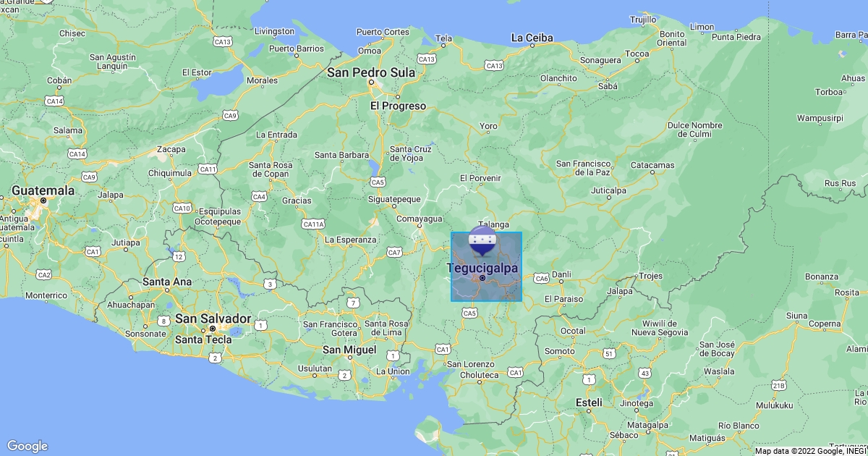The height and width of the screenshot is (456, 868).
Task: Click the CA14 shield near Cobán
Action: tap(54, 101)
